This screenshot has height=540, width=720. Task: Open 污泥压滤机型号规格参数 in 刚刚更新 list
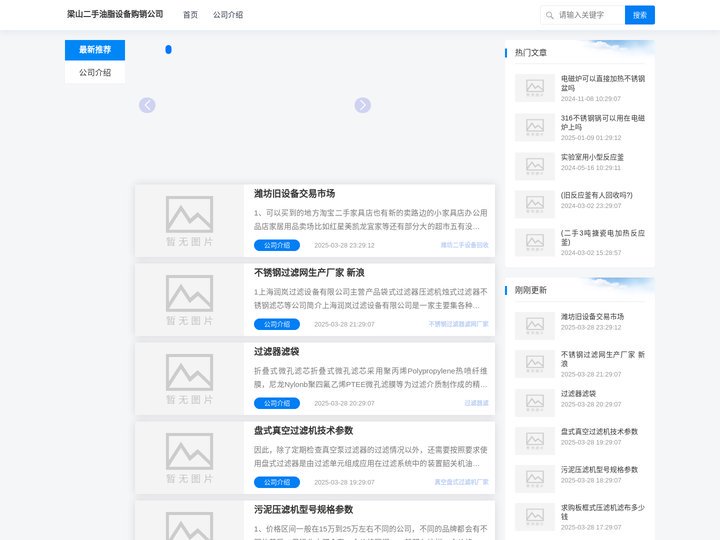coord(599,470)
